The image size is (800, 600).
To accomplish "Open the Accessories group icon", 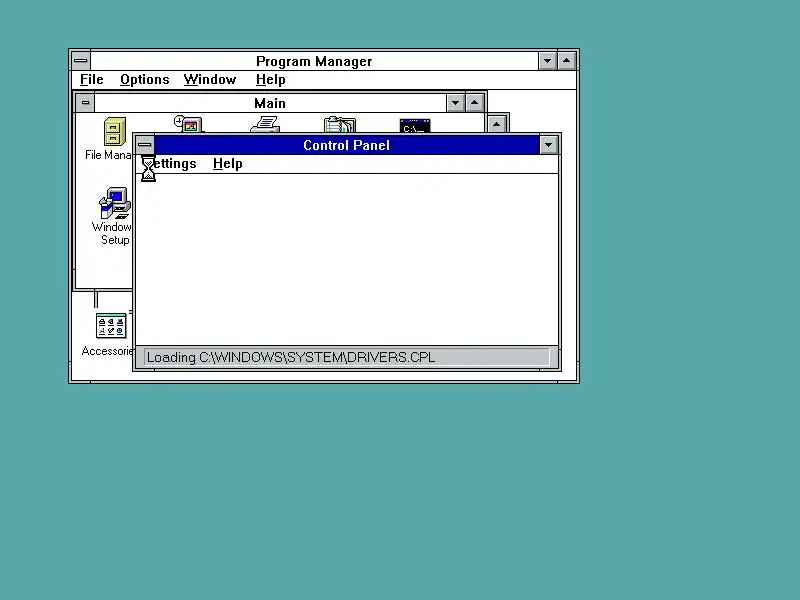I will click(111, 326).
